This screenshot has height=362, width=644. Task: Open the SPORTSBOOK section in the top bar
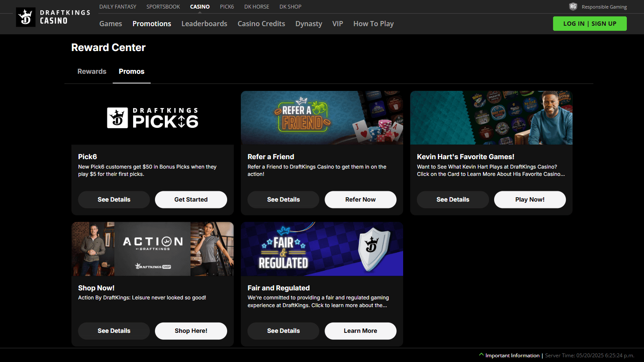click(163, 6)
